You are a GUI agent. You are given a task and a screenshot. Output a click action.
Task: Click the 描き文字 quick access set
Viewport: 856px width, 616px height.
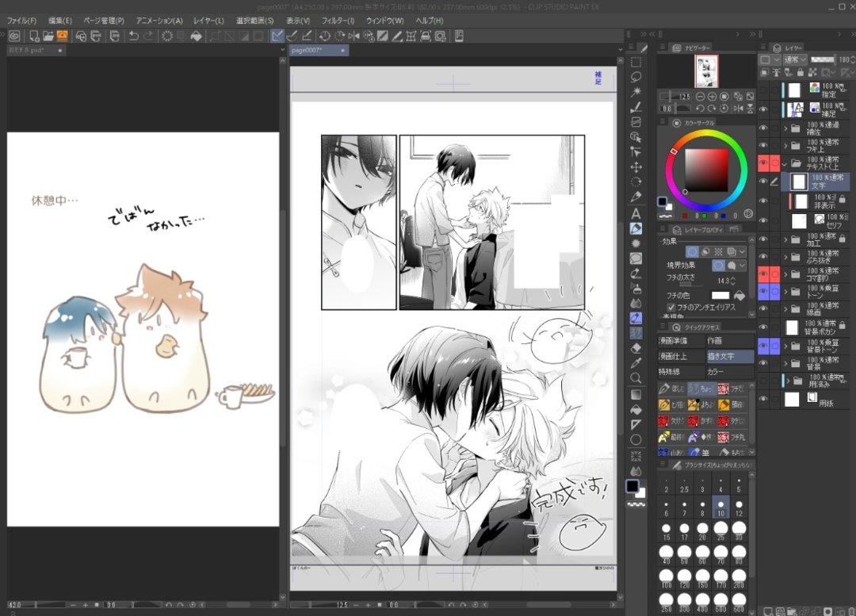(x=730, y=356)
